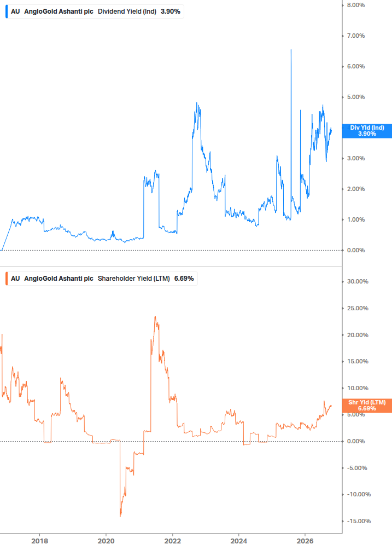Click the 30.00% label on lower axis
The image size is (392, 550).
pyautogui.click(x=358, y=281)
